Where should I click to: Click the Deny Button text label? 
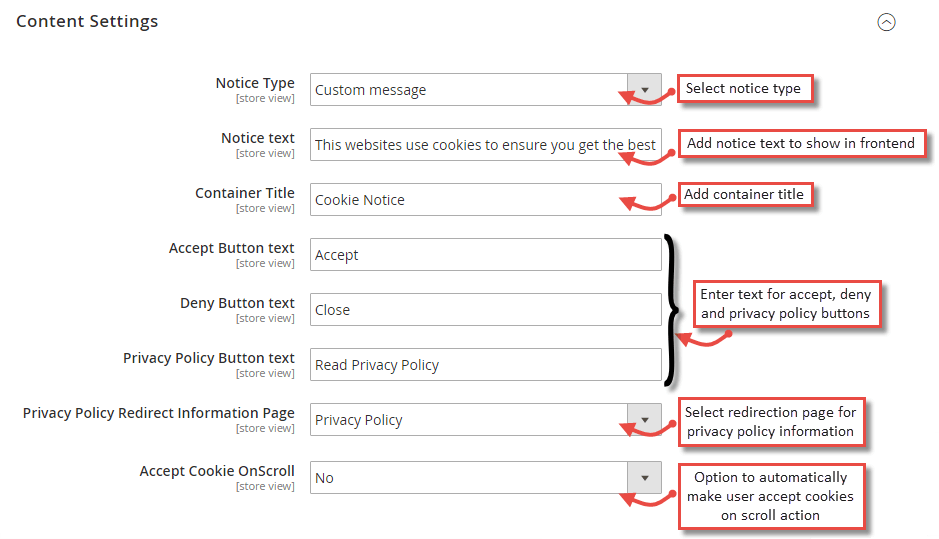tap(237, 303)
